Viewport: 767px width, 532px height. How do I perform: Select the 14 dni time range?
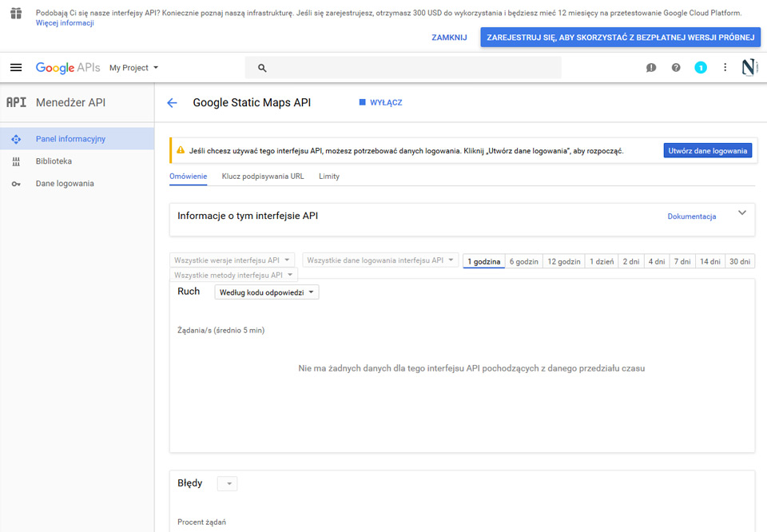click(x=710, y=261)
